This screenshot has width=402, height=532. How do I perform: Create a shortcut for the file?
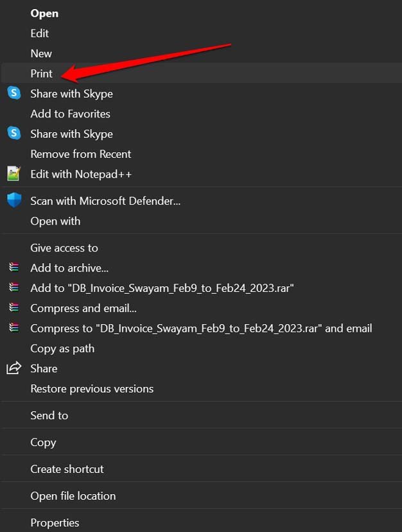click(x=67, y=469)
